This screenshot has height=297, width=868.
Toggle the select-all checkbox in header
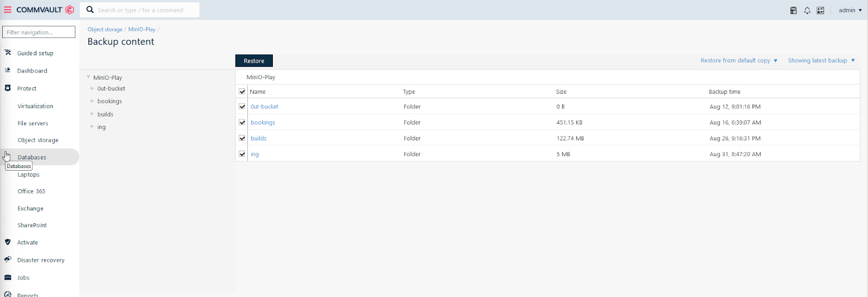(x=242, y=92)
